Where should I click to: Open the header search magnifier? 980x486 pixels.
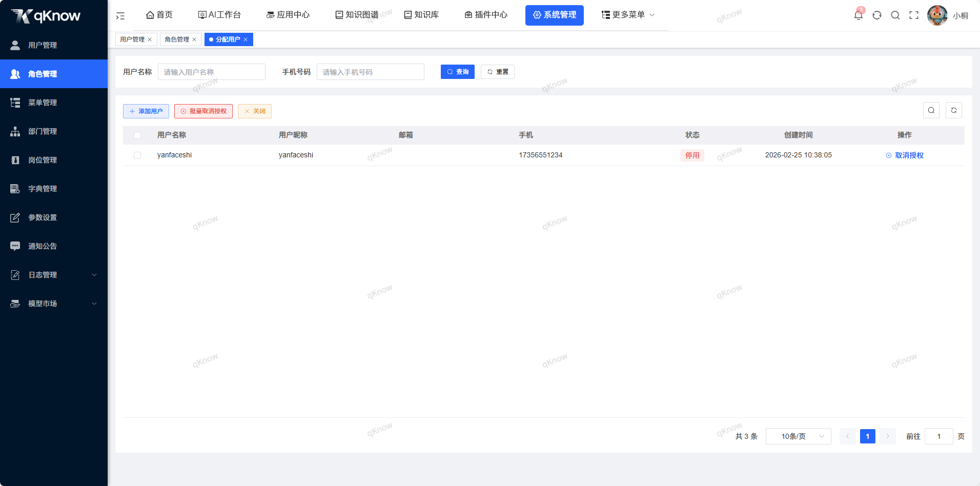pyautogui.click(x=895, y=15)
